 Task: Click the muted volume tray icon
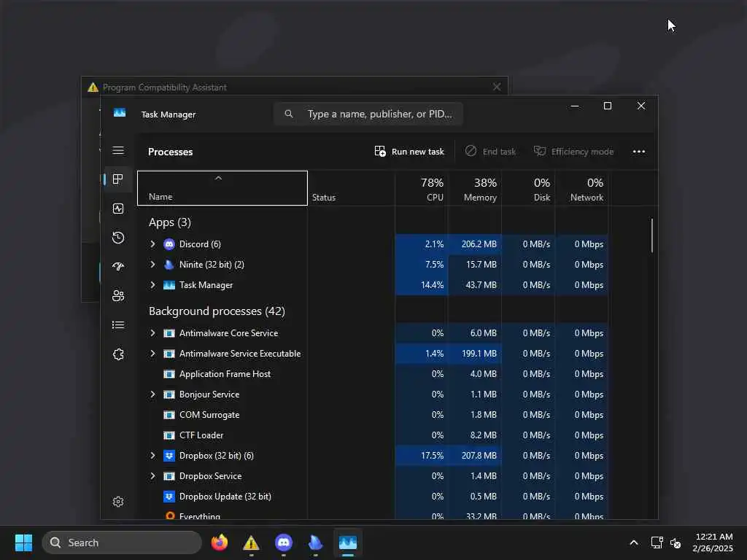(x=676, y=542)
